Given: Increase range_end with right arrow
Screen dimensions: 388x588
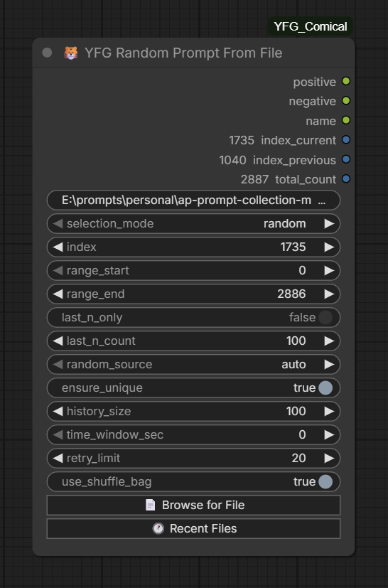Looking at the screenshot, I should pos(330,294).
